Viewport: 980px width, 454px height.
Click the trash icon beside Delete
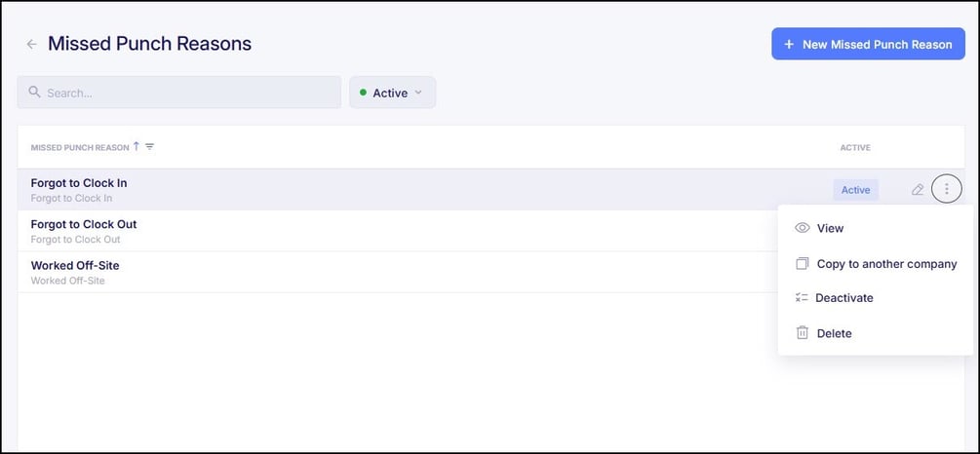pyautogui.click(x=803, y=333)
